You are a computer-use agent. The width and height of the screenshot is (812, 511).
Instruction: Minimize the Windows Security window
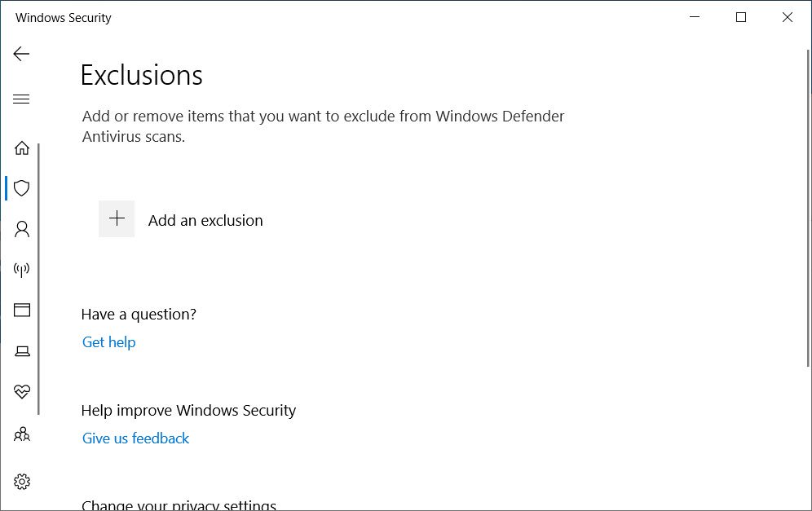695,17
